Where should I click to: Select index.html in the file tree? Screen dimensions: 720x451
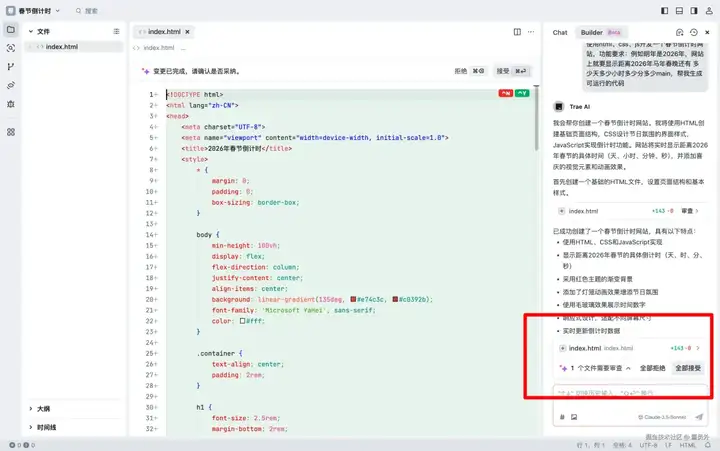click(x=74, y=47)
